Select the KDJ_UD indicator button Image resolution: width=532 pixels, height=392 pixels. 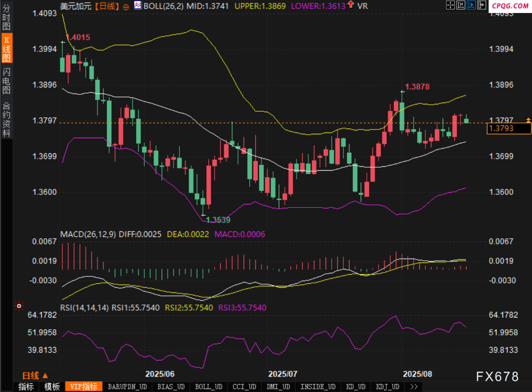point(388,387)
